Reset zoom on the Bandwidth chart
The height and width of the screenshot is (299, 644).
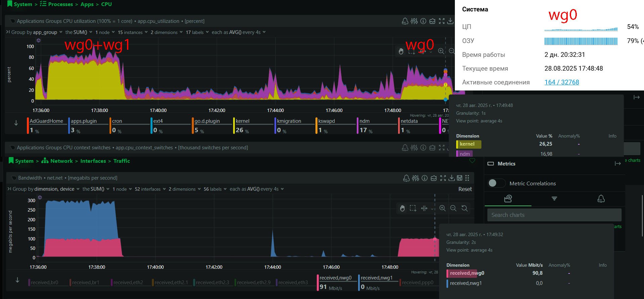click(465, 208)
